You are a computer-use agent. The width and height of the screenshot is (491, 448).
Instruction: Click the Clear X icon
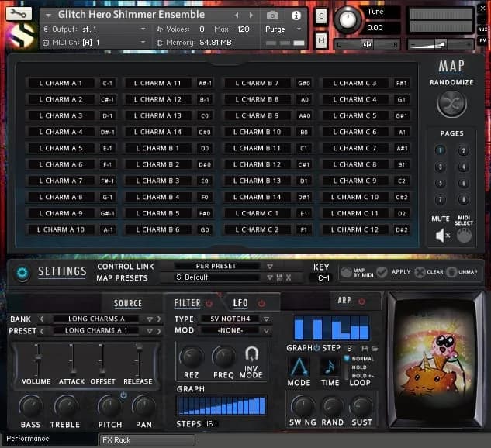[x=420, y=273]
